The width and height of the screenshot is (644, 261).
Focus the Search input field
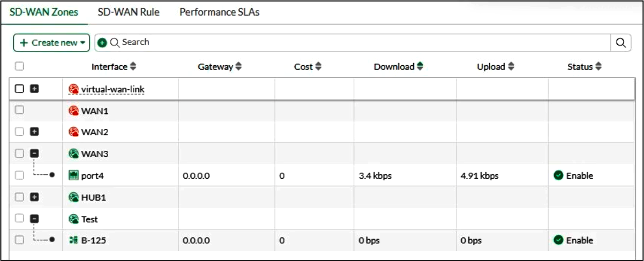click(x=364, y=43)
